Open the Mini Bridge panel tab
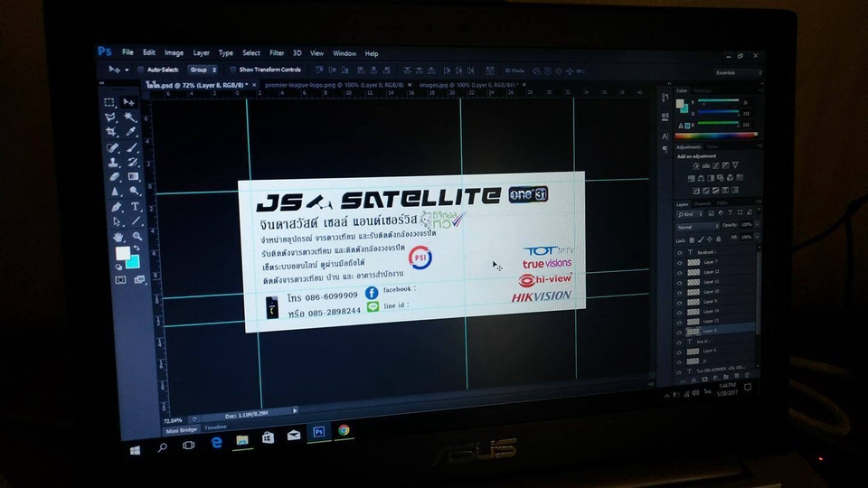 [x=181, y=430]
